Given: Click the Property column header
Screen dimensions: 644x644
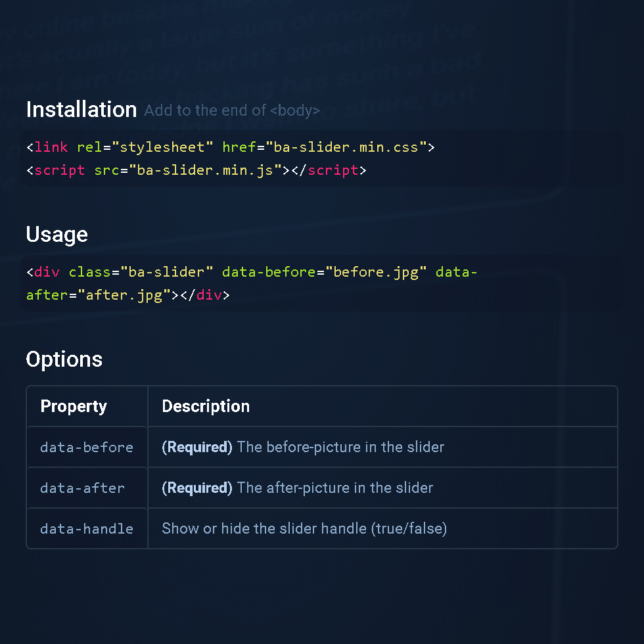Looking at the screenshot, I should (x=74, y=407).
